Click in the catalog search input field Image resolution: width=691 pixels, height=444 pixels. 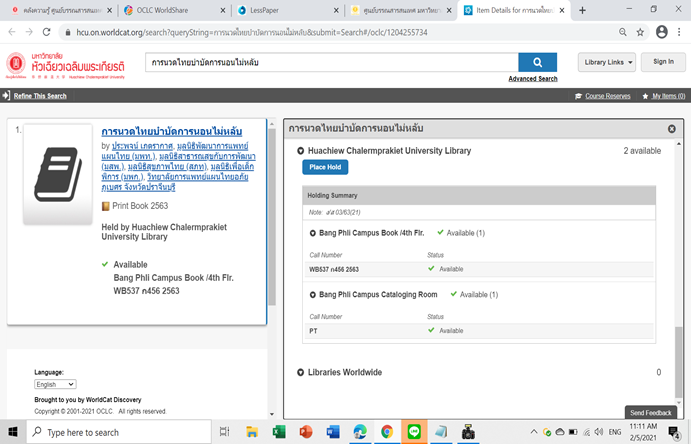[x=332, y=62]
